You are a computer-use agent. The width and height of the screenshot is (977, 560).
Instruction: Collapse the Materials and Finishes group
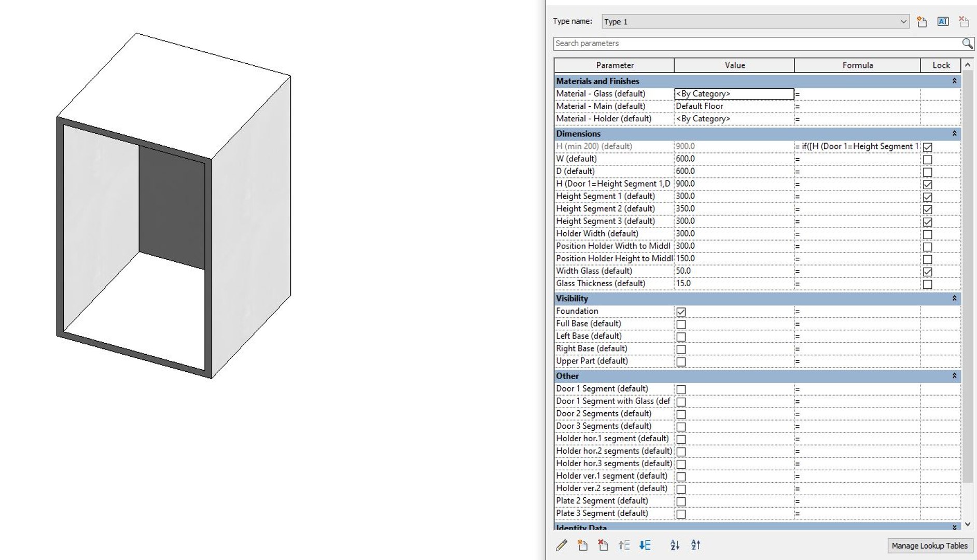(954, 81)
